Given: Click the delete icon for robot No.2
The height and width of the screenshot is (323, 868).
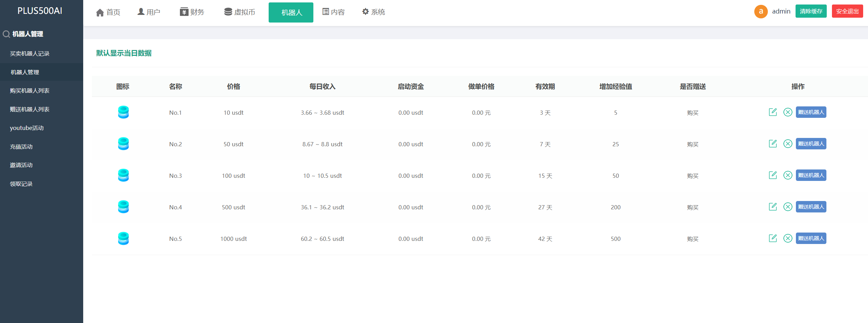Looking at the screenshot, I should (x=788, y=144).
